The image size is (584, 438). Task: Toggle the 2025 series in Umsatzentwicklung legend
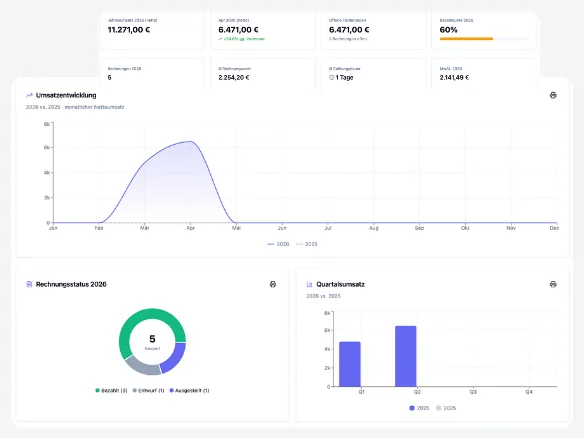pyautogui.click(x=307, y=244)
